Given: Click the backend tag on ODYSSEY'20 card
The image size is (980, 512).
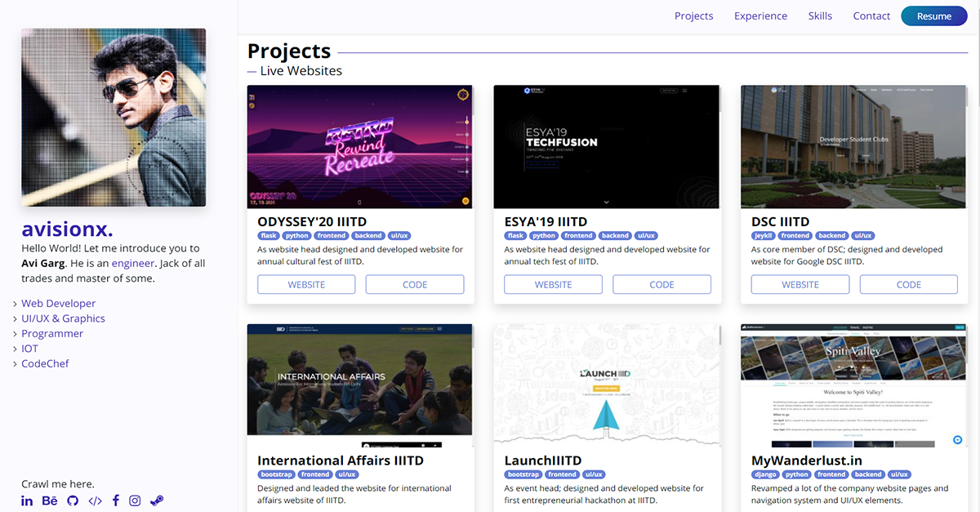Looking at the screenshot, I should (x=368, y=235).
